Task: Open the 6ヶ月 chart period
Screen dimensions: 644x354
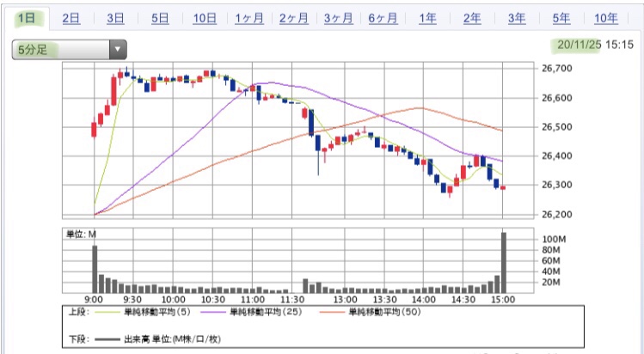Action: tap(383, 18)
